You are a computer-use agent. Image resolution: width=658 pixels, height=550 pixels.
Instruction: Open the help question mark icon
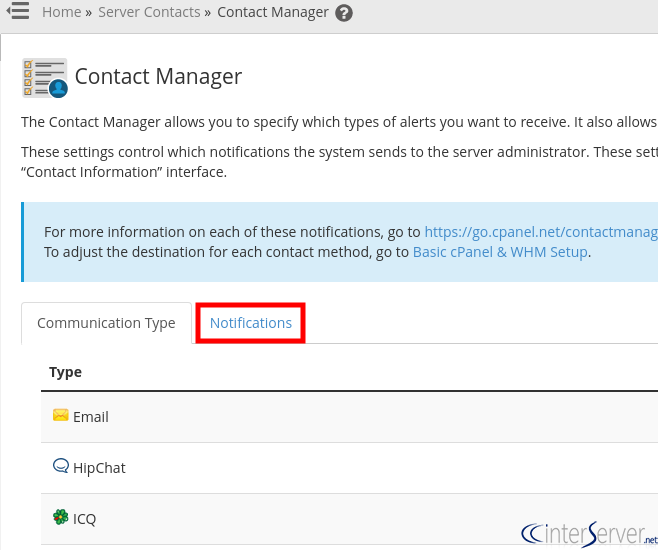click(344, 13)
